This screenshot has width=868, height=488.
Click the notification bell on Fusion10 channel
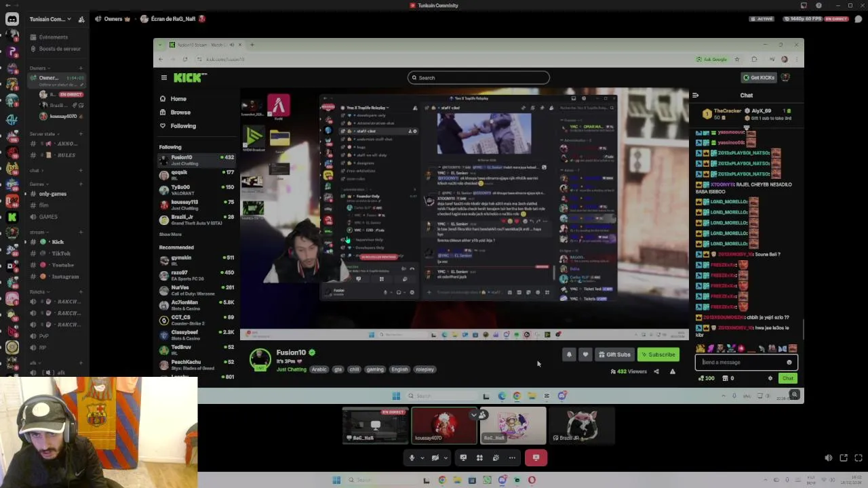(x=569, y=354)
